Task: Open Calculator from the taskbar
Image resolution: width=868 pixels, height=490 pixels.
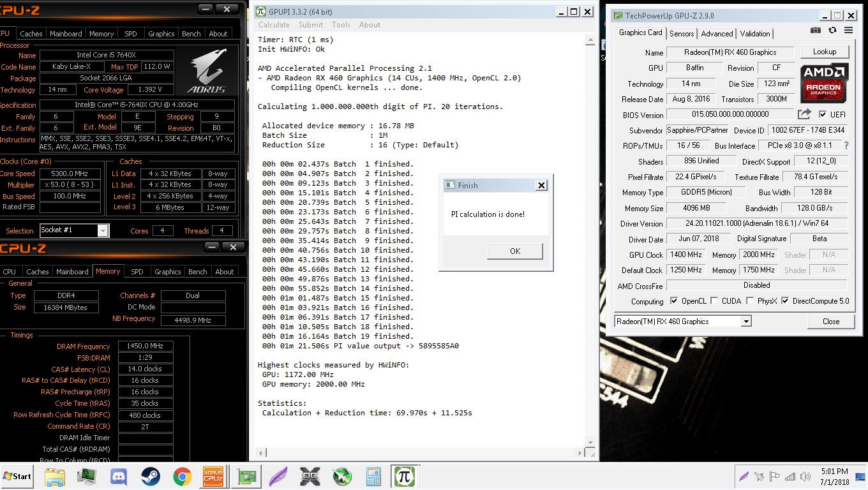Action: 373,476
